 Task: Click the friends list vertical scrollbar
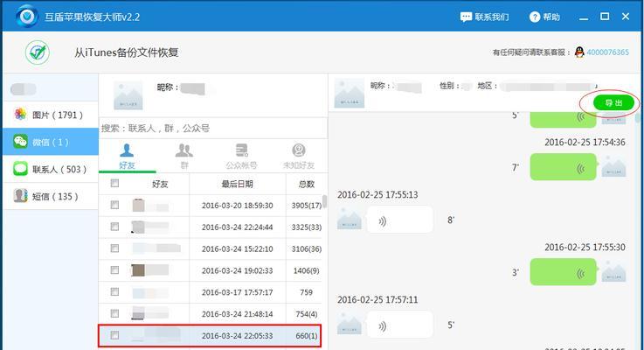[x=324, y=201]
